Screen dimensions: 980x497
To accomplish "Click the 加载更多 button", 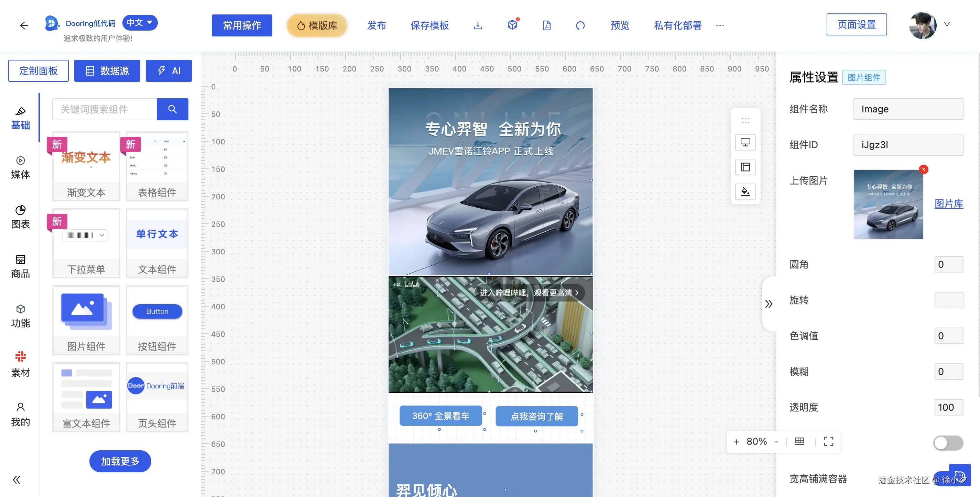I will coord(120,461).
